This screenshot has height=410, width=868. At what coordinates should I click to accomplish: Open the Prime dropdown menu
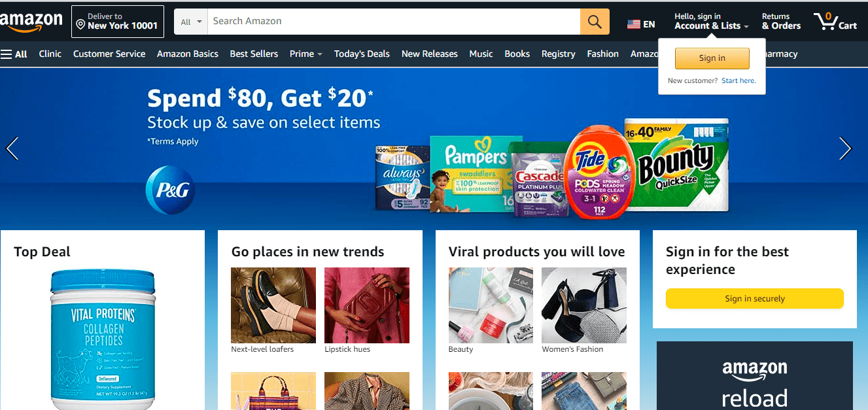tap(305, 54)
